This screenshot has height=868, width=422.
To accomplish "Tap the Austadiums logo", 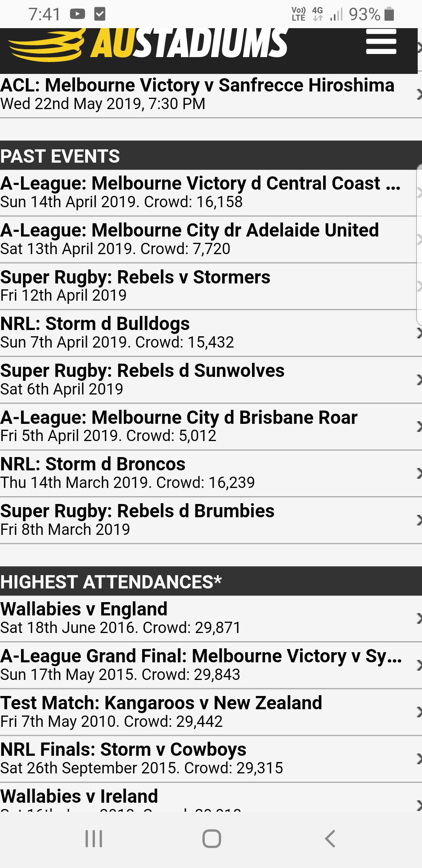I will point(148,44).
